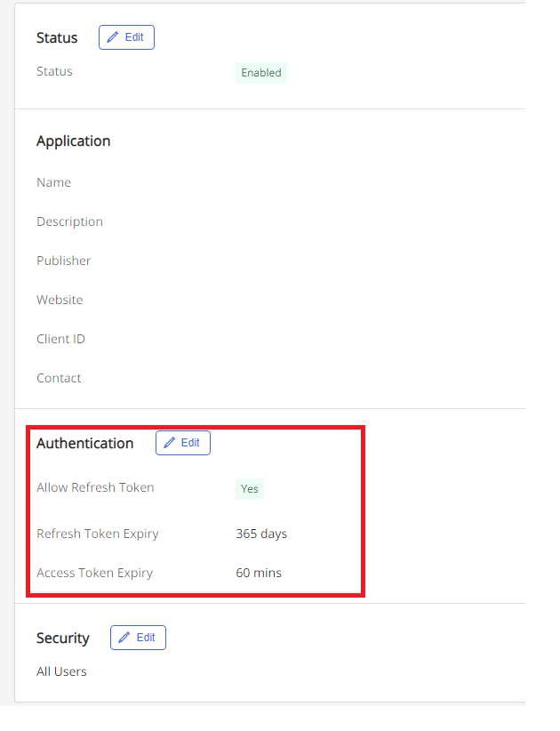560x731 pixels.
Task: Click the Publisher field label
Action: tap(64, 261)
